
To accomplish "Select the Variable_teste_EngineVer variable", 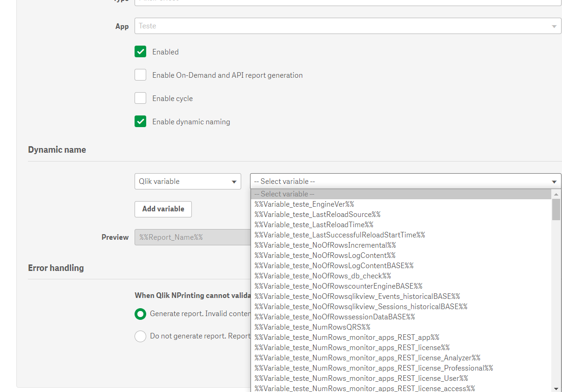I will pos(304,204).
